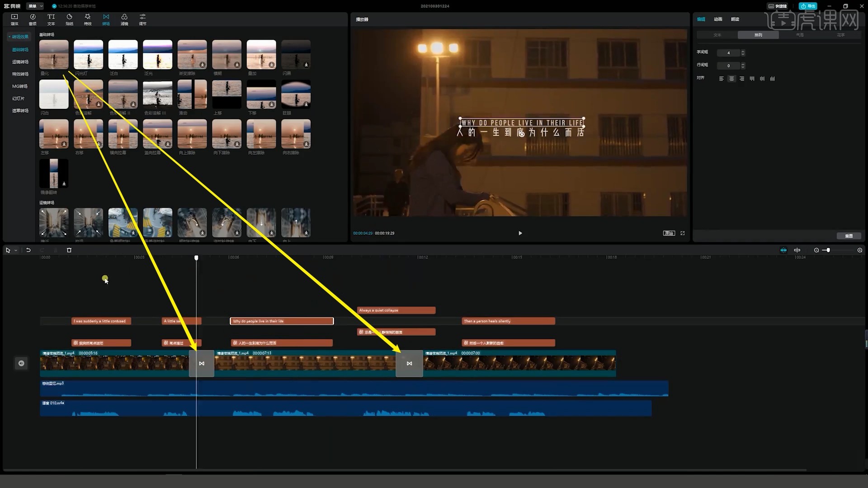This screenshot has height=488, width=868.
Task: Toggle the timeline linkage icon
Action: [797, 250]
